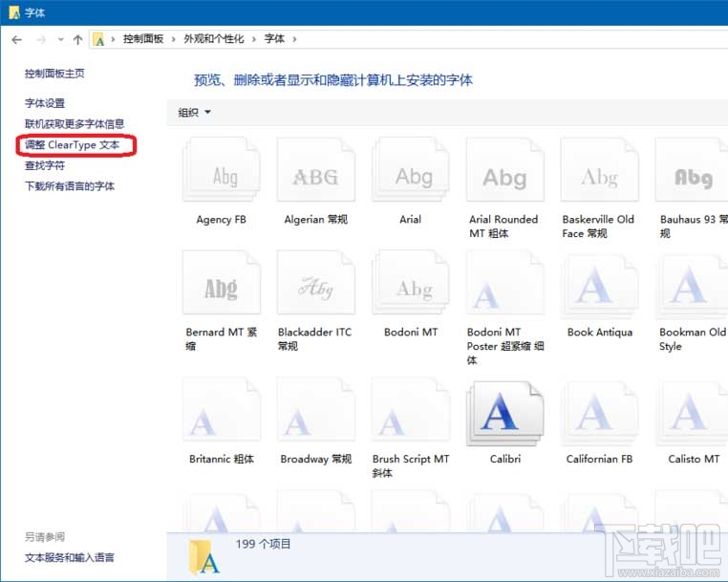Select the Britannic 粗体 font icon
Screen dimensions: 728x582
pos(222,409)
